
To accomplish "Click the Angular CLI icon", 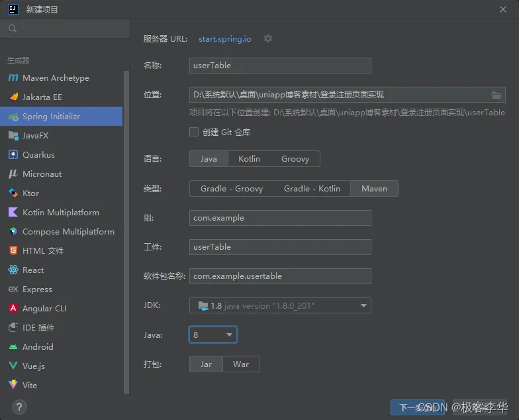I will [13, 309].
